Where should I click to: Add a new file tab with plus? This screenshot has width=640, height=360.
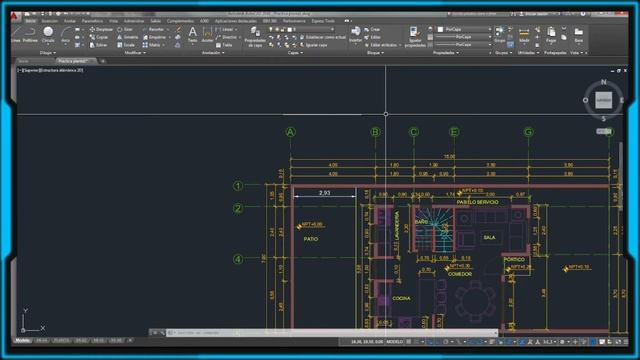103,61
